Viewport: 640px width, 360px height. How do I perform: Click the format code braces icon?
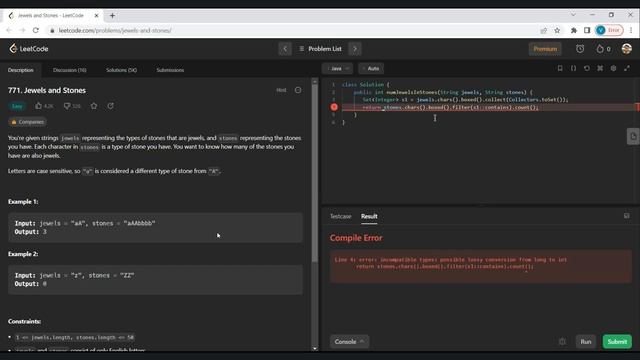point(573,68)
